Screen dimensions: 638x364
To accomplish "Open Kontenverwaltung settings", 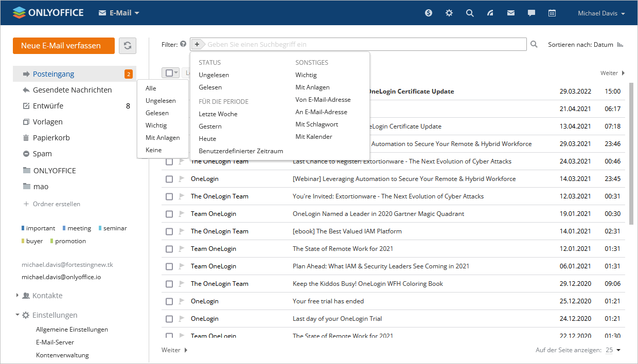I will [x=62, y=355].
